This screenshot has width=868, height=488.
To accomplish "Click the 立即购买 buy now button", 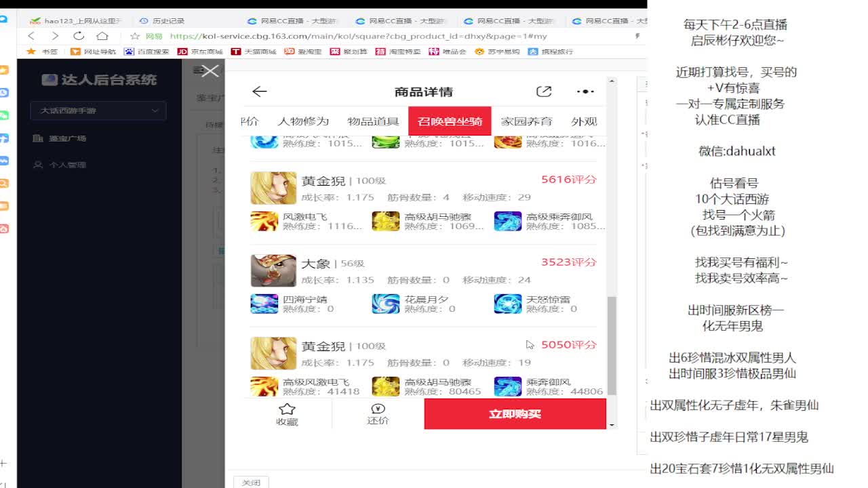I will point(515,414).
